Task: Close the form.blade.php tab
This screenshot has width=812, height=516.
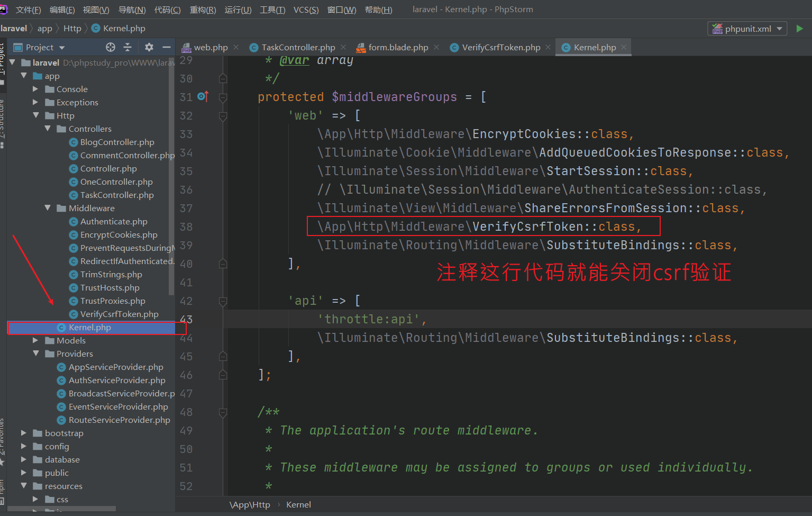Action: [436, 47]
